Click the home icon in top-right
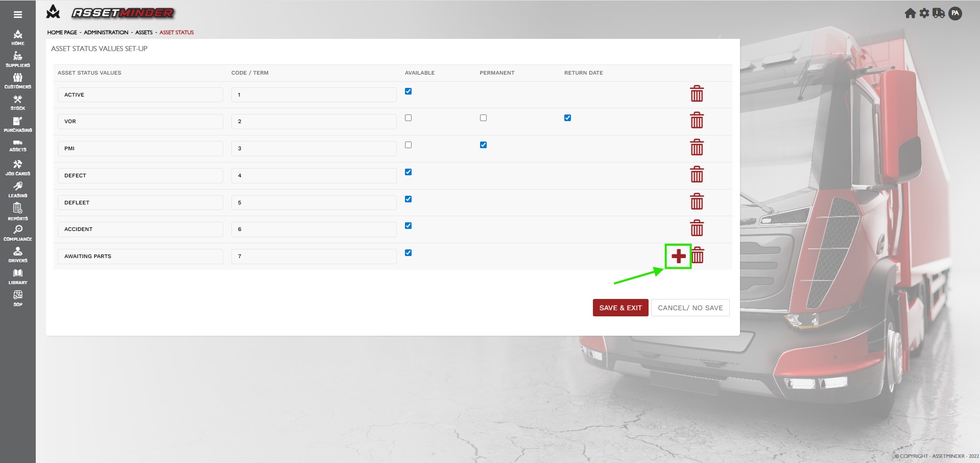980x463 pixels. (x=910, y=13)
